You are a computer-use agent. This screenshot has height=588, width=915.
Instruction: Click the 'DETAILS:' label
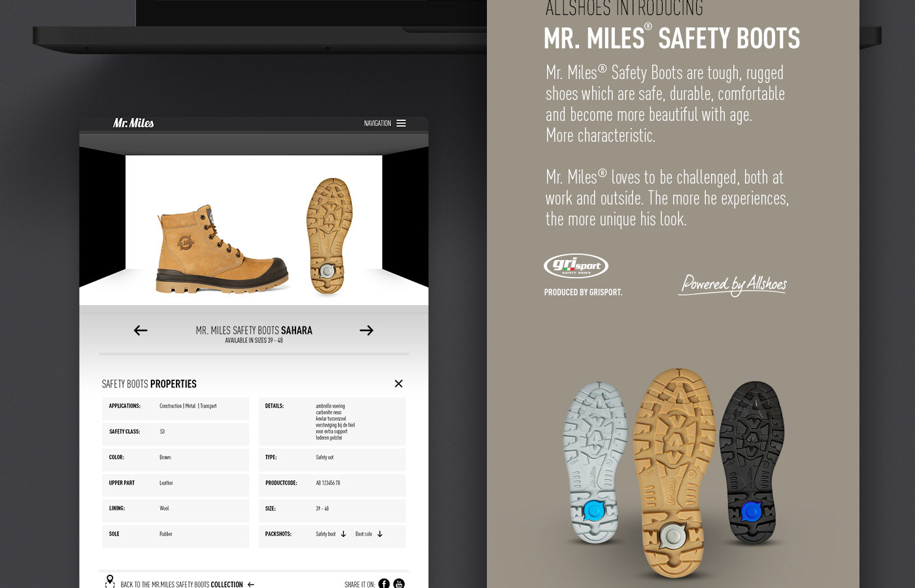(x=274, y=406)
